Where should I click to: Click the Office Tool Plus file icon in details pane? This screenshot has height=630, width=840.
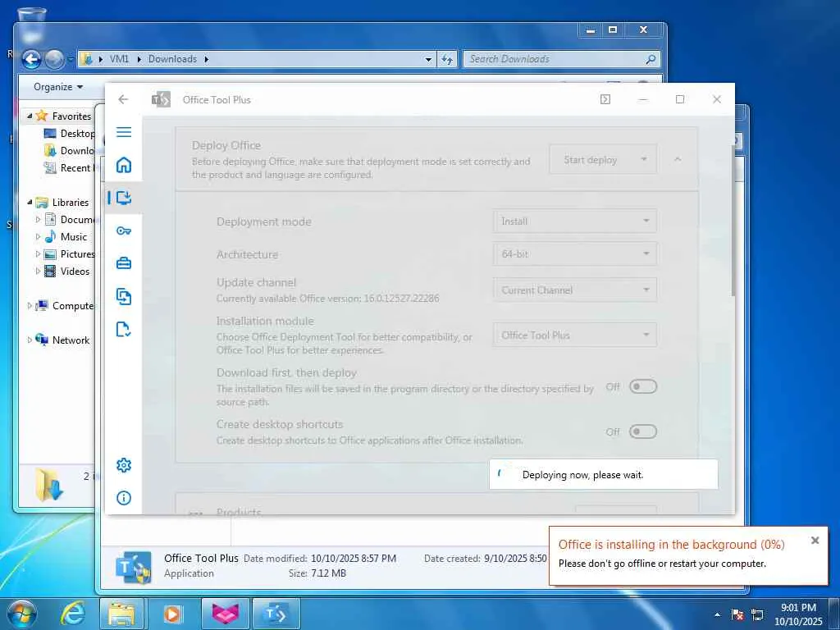(134, 567)
